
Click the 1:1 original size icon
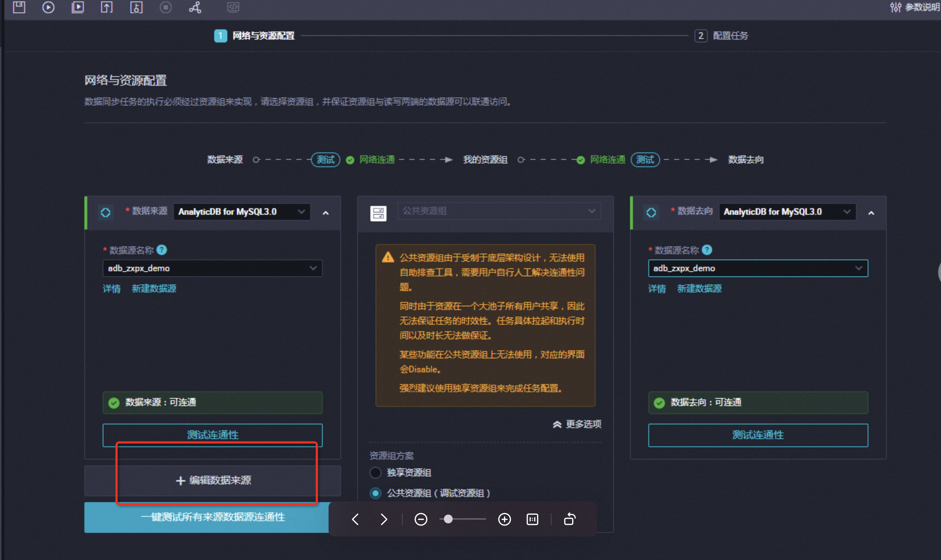(532, 519)
